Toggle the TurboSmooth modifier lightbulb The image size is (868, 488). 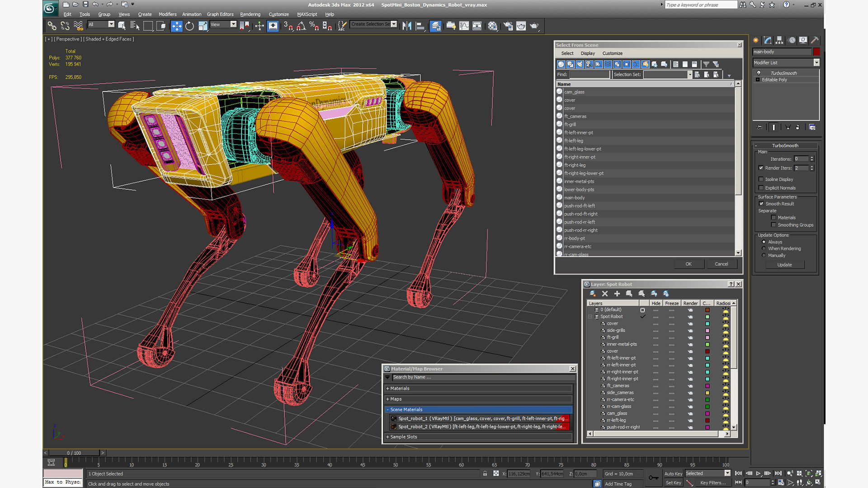pyautogui.click(x=759, y=73)
